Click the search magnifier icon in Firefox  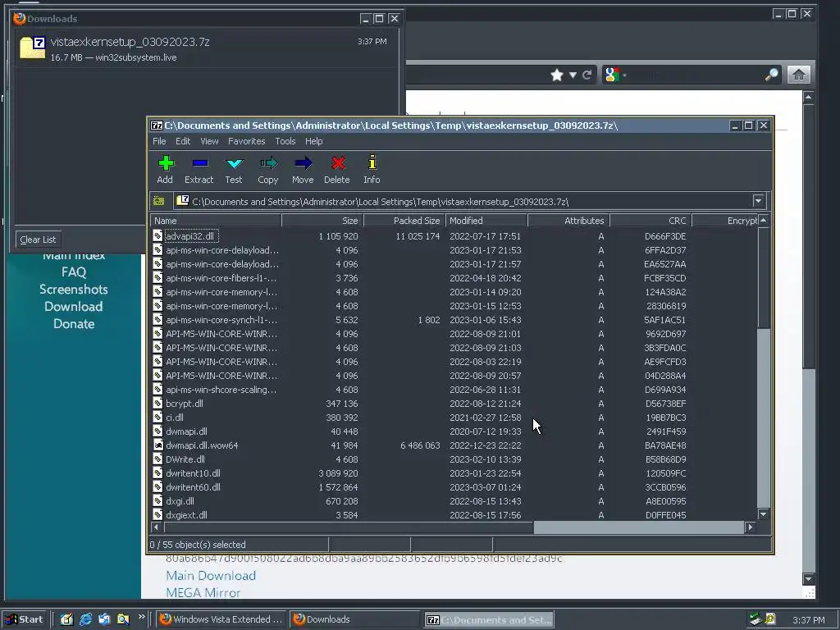pyautogui.click(x=771, y=75)
